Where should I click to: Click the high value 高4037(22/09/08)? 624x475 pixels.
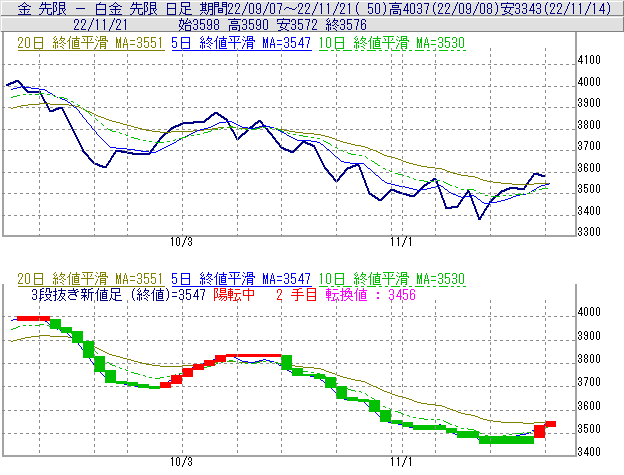click(444, 8)
